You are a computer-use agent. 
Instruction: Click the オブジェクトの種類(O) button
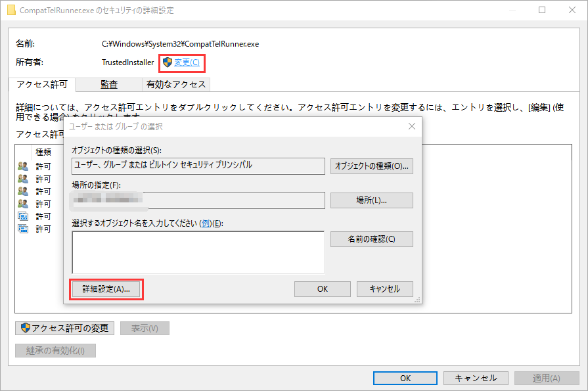click(x=372, y=166)
